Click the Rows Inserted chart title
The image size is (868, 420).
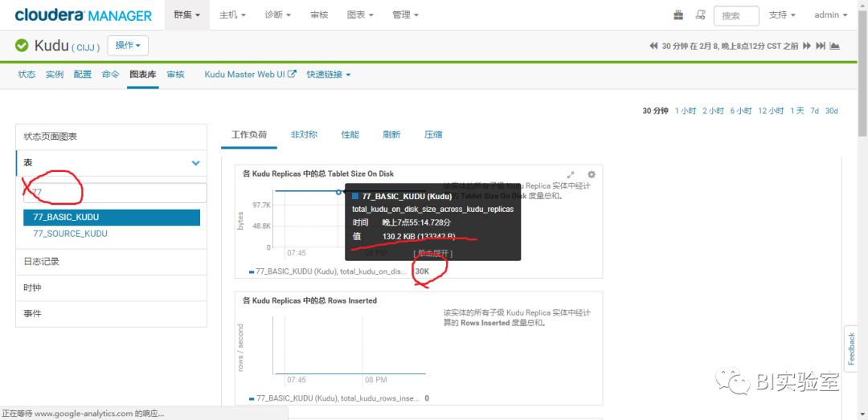(x=309, y=300)
